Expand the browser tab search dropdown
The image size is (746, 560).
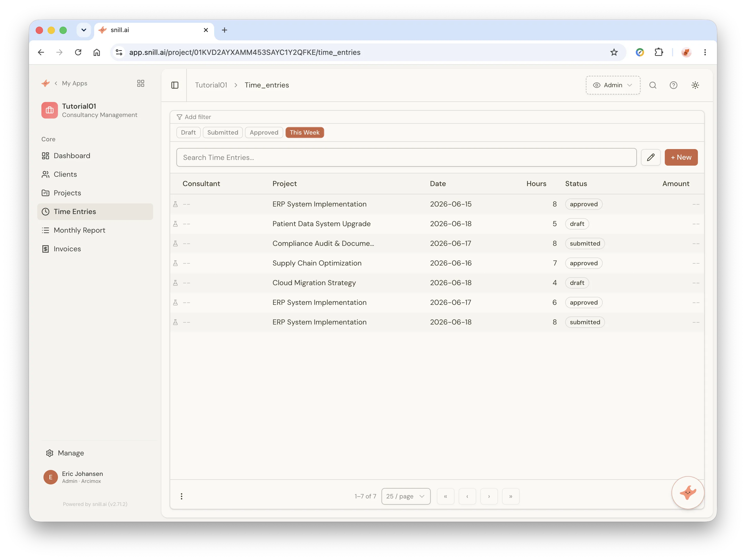(x=84, y=30)
